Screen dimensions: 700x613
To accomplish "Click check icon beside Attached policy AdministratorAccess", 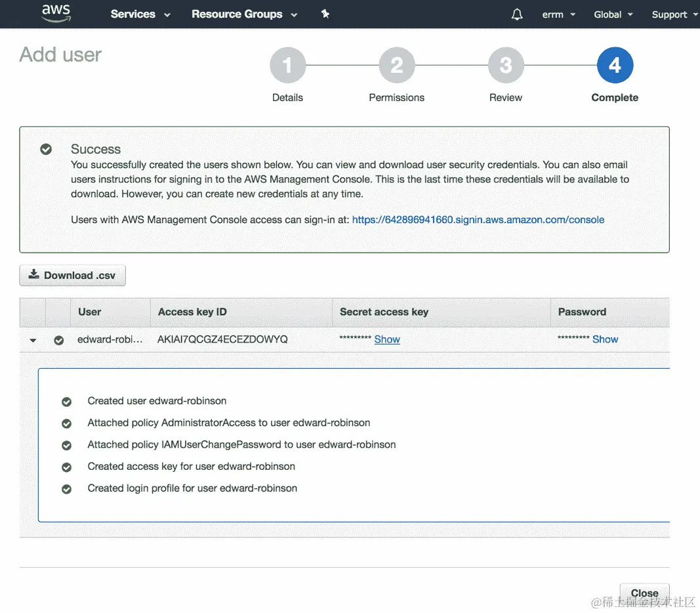I will click(x=66, y=424).
